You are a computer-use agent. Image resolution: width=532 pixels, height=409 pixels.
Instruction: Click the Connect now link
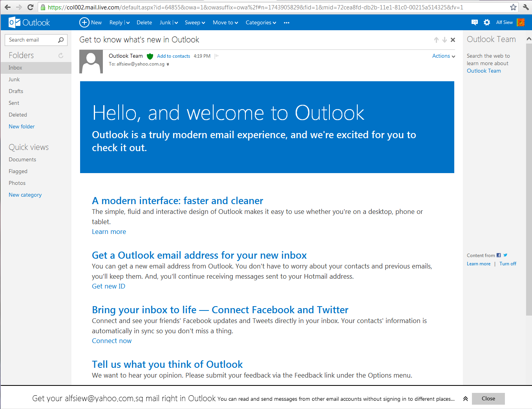tap(112, 341)
